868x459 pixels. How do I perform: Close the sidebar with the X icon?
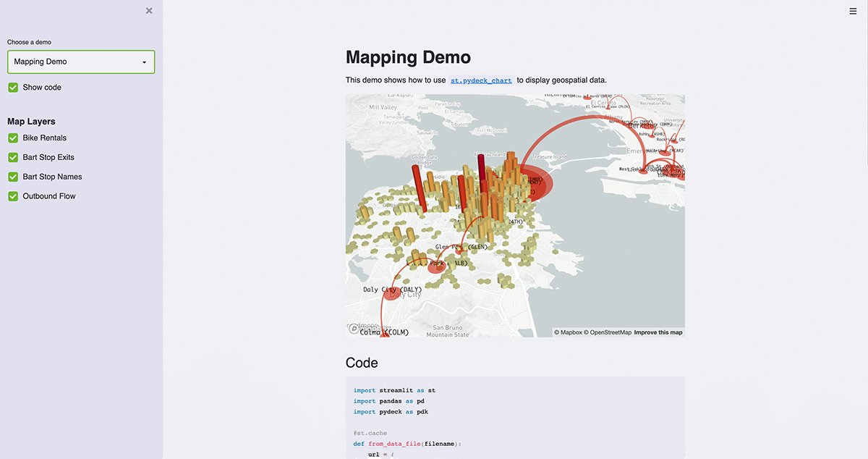click(149, 11)
